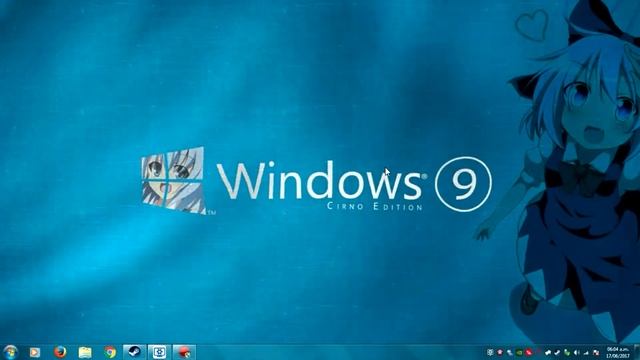The height and width of the screenshot is (360, 640).
Task: Open Windows Explorer folder icon
Action: (85, 352)
